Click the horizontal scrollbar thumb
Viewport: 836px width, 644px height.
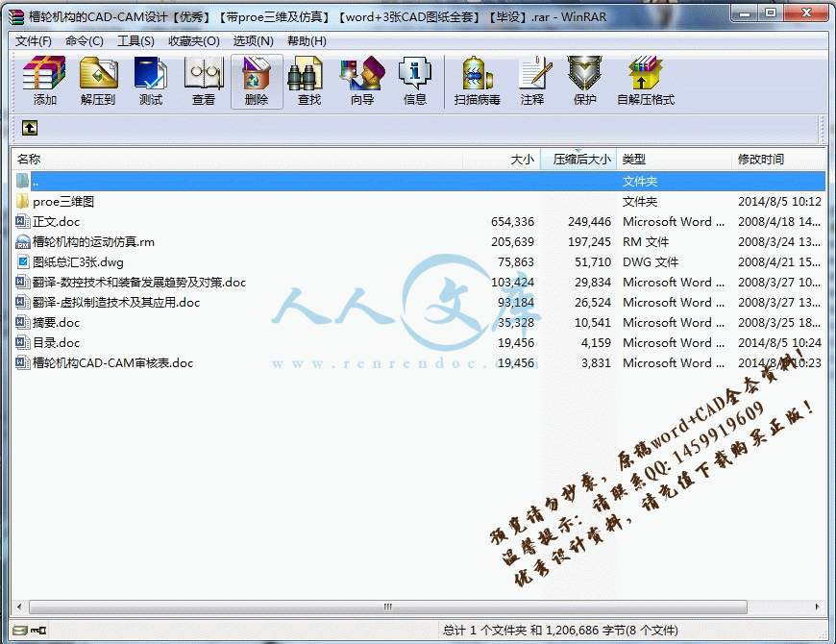pyautogui.click(x=387, y=607)
